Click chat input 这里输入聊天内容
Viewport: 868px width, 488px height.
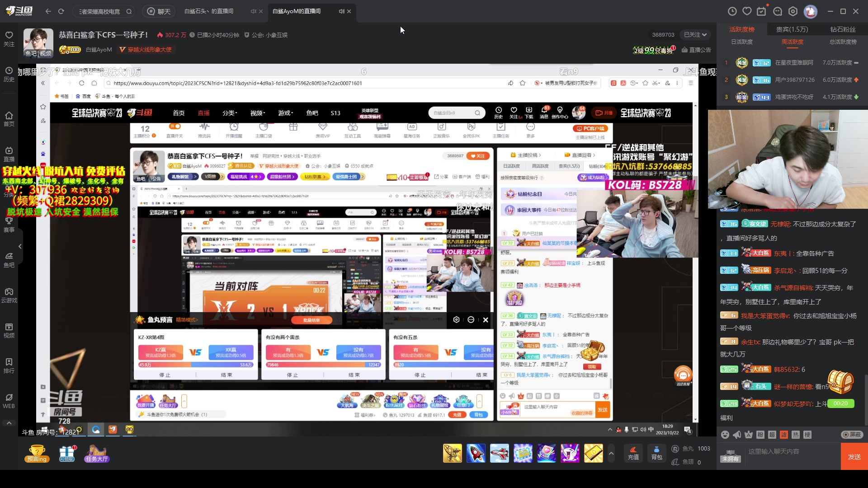pos(791,451)
